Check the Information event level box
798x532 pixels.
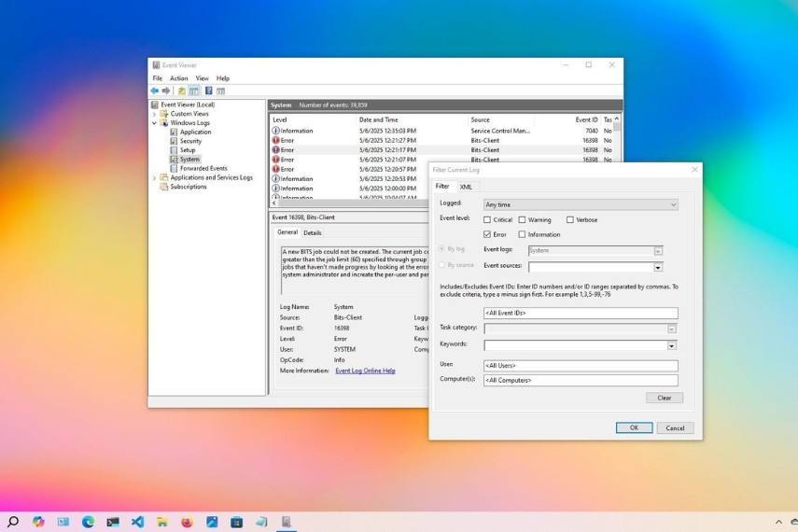click(522, 234)
